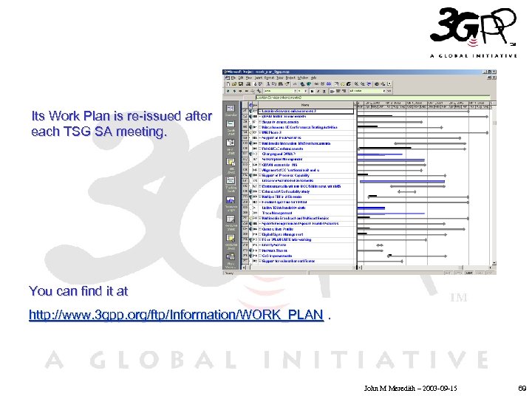Image resolution: width=532 pixels, height=399 pixels.
Task: Open the Insert menu
Action: (x=258, y=78)
